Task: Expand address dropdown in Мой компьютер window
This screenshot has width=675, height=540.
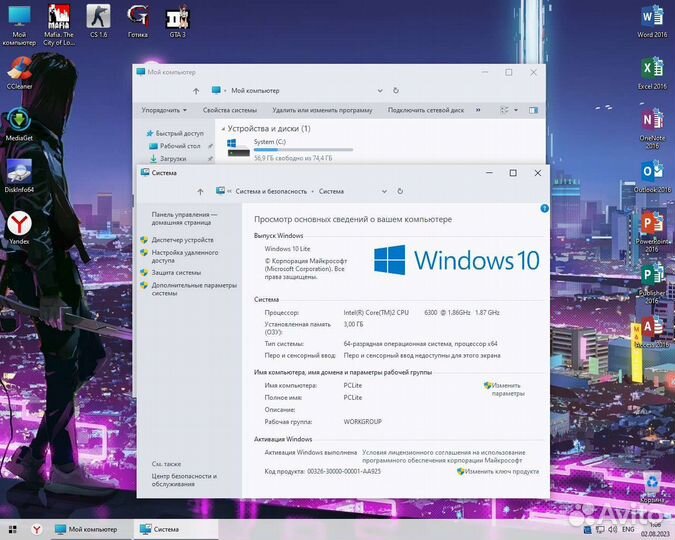Action: pyautogui.click(x=380, y=91)
